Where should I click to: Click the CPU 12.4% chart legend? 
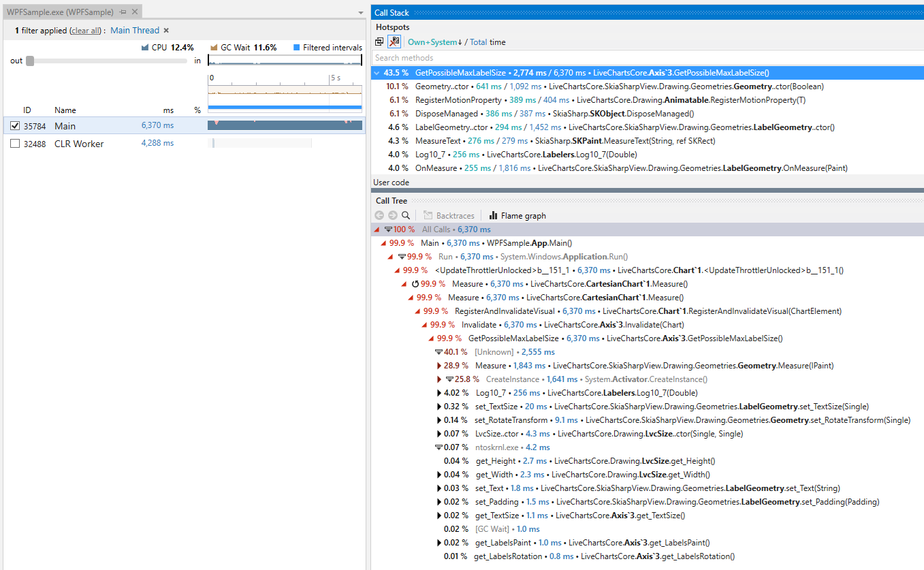pos(168,48)
